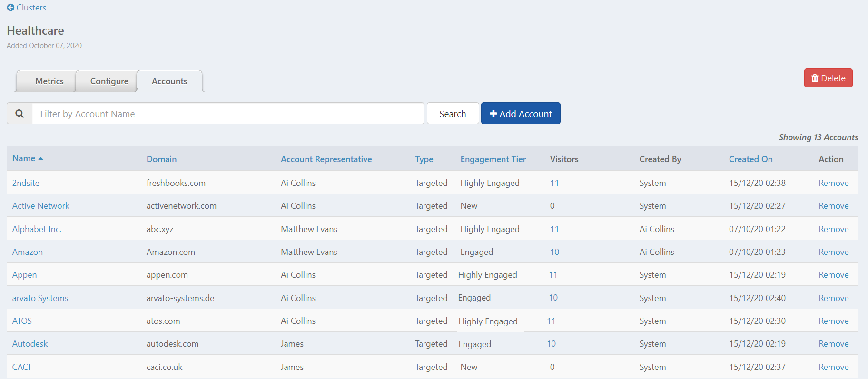Click visitor count 10 for arvato Systems

click(553, 298)
